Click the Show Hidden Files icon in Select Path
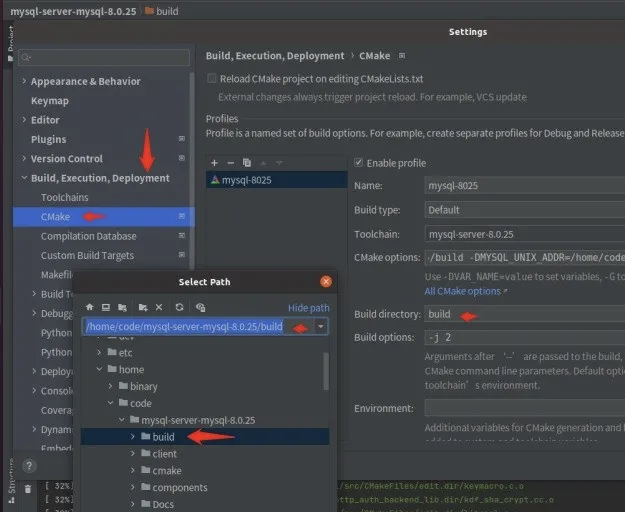Screen dimensions: 625x512 200,308
